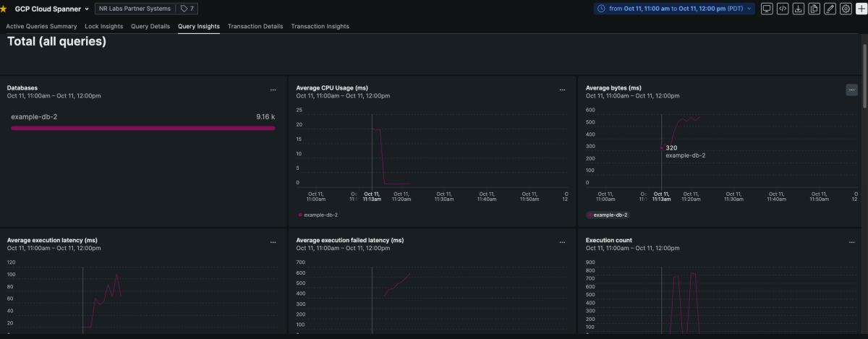Click the NR Labs Partner Systems account label
This screenshot has width=868, height=339.
(135, 9)
